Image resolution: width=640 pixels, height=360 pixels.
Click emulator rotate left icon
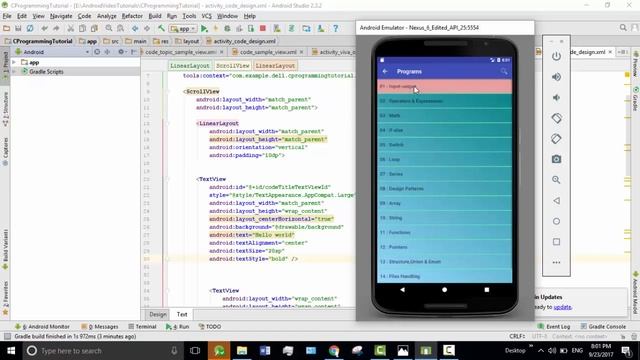point(556,118)
